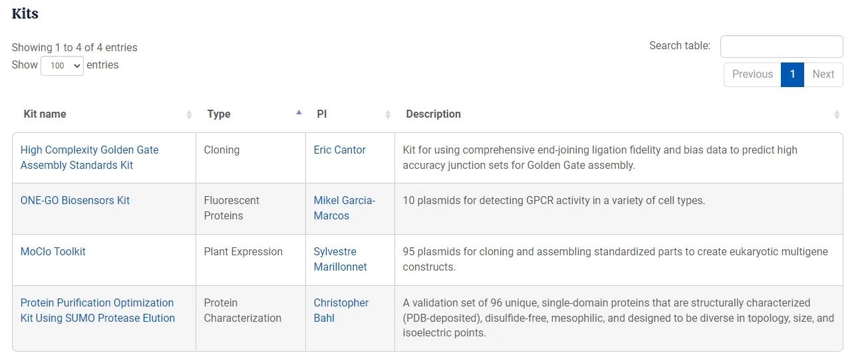
Task: Go to the Next page
Action: coord(823,74)
